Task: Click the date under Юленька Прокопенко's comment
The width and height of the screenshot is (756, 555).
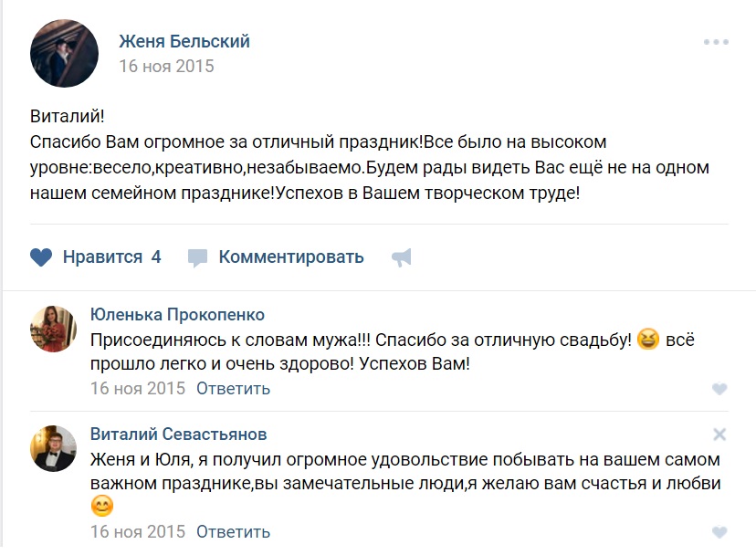Action: point(137,389)
